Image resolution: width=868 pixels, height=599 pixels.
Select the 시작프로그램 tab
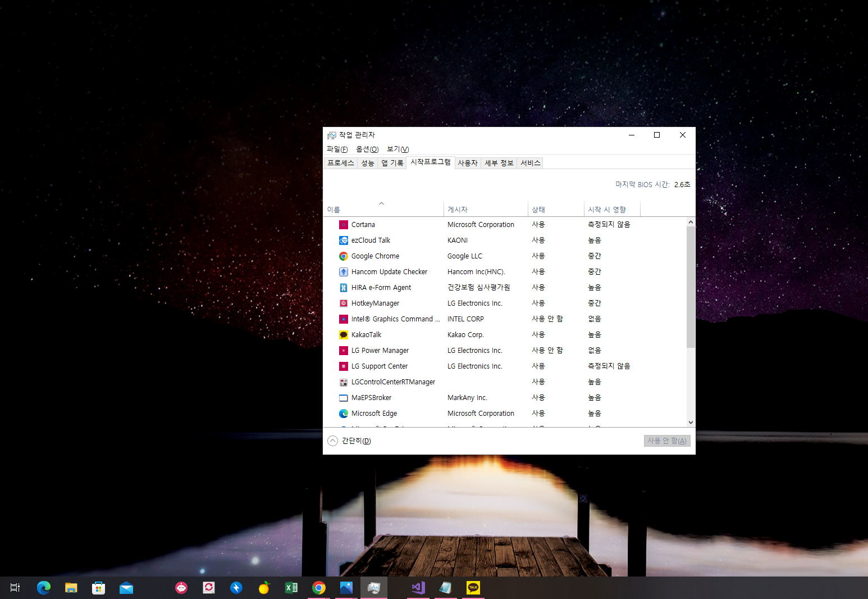[431, 162]
